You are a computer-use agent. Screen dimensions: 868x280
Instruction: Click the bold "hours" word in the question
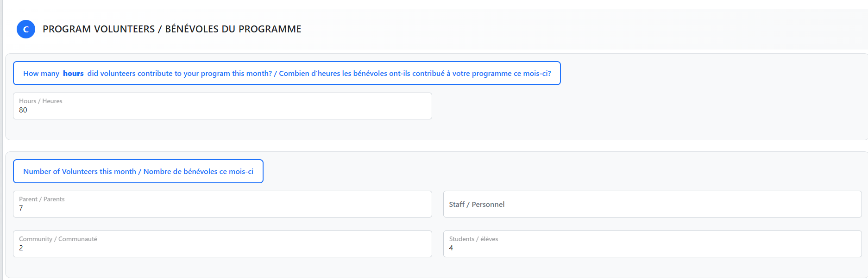coord(73,74)
